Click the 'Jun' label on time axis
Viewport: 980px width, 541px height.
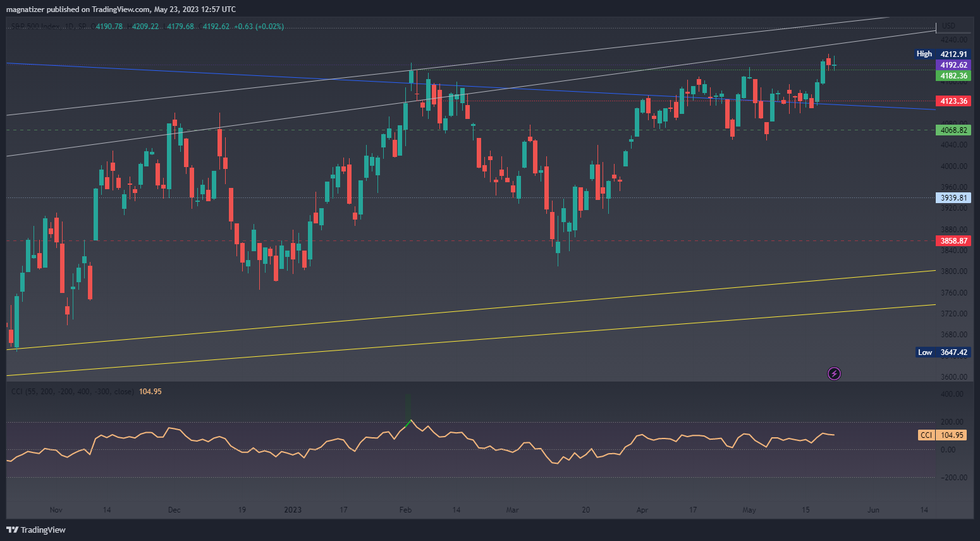point(873,510)
